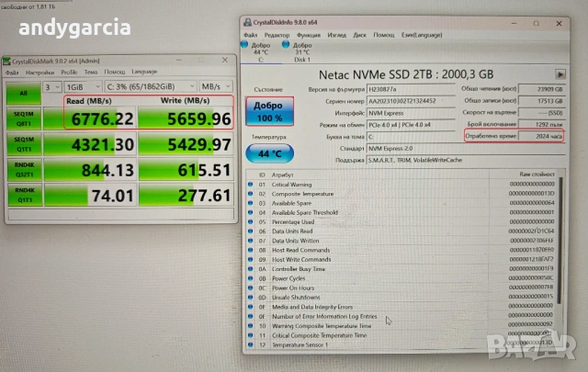Select the Unsafe Shutdowns attribute row
Viewport: 588px width, 372px height.
click(x=401, y=298)
